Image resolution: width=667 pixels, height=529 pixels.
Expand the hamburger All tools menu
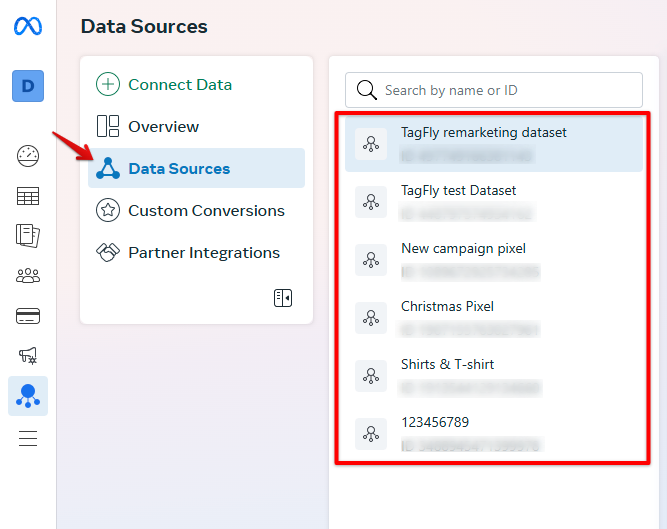click(28, 438)
